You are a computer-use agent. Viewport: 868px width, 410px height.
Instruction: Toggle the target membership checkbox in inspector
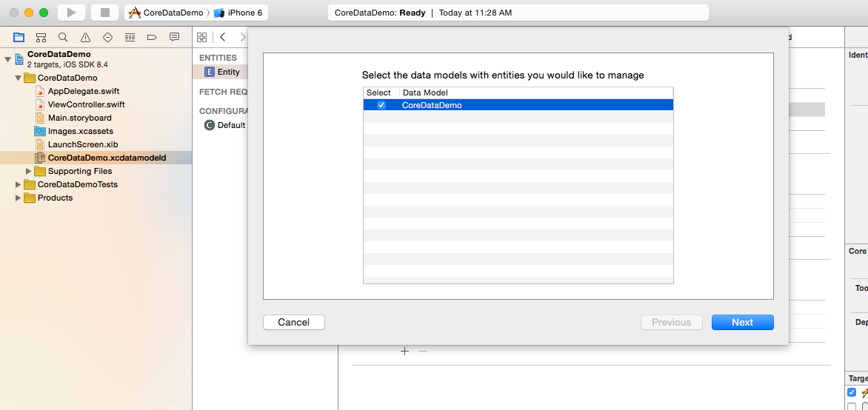pyautogui.click(x=852, y=392)
